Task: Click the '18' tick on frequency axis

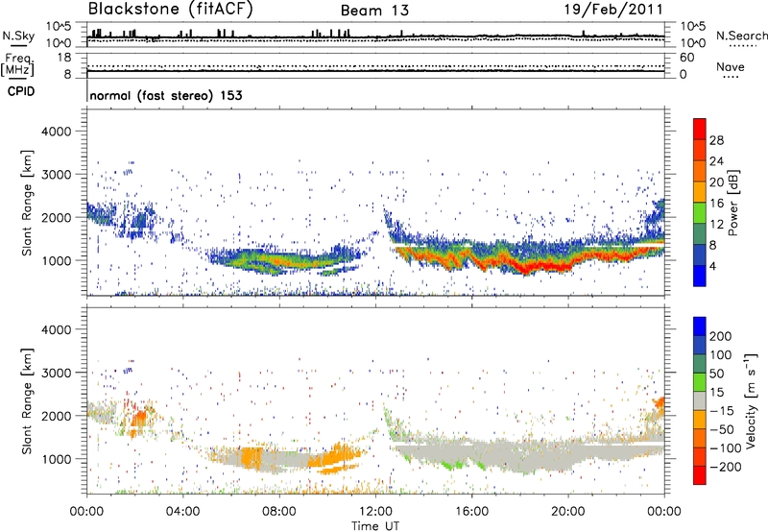Action: pyautogui.click(x=64, y=58)
